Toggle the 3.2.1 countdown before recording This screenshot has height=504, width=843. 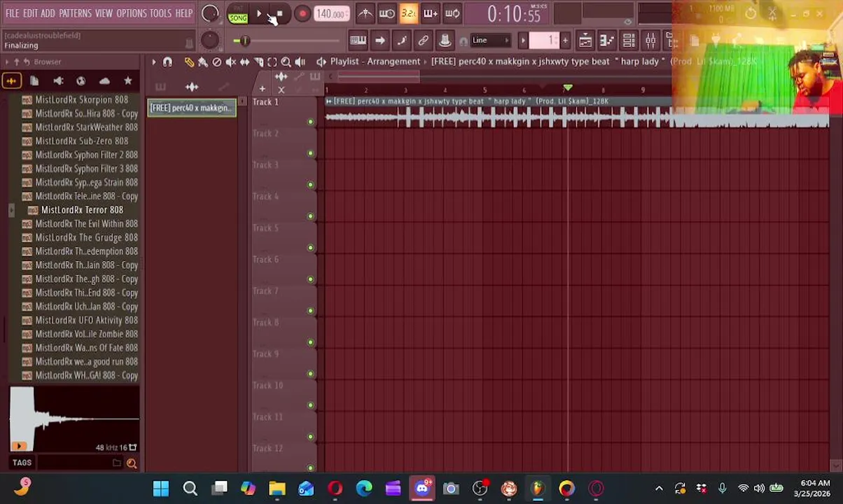point(409,13)
